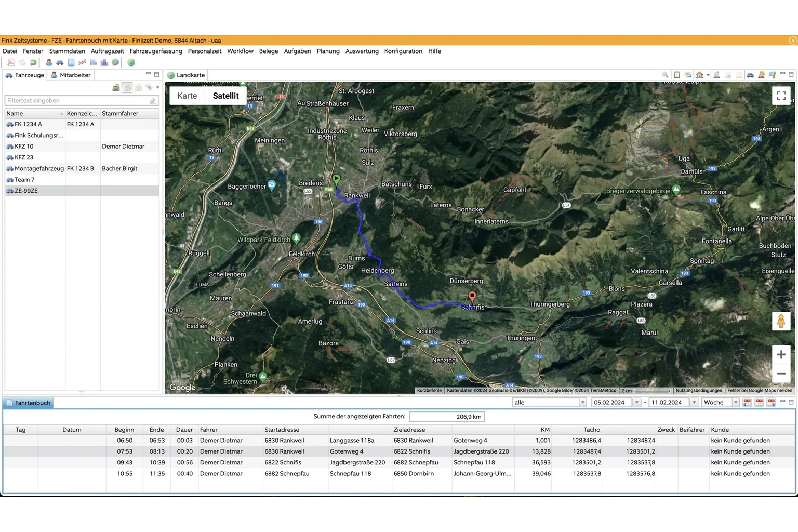Screen dimensions: 798x532
Task: Clear filter text with eraser icon
Action: coord(153,101)
